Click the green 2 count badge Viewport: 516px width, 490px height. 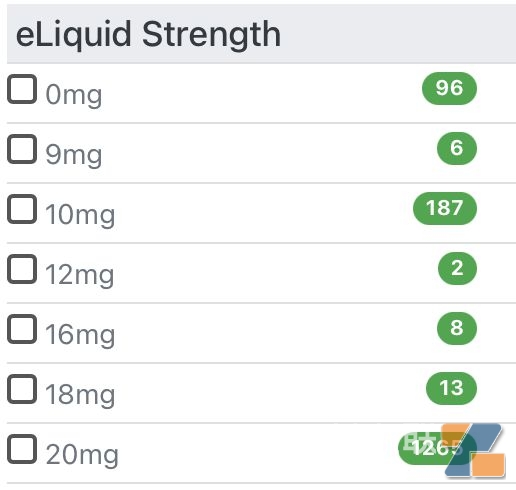(457, 268)
